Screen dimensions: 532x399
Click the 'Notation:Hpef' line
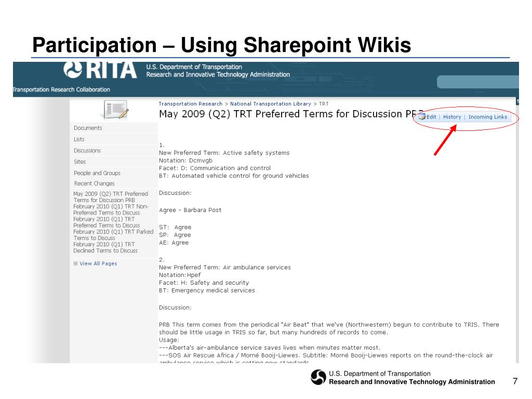(180, 275)
